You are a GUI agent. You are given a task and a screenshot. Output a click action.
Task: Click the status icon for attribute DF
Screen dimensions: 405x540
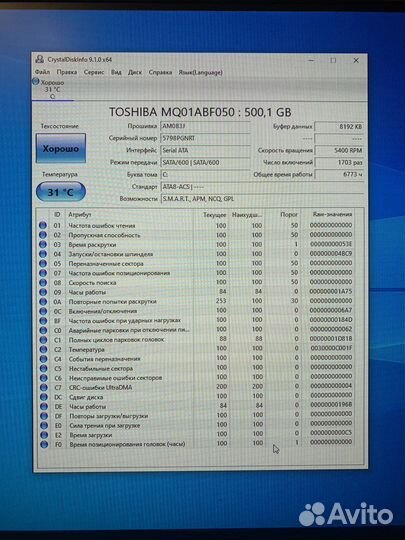(44, 416)
